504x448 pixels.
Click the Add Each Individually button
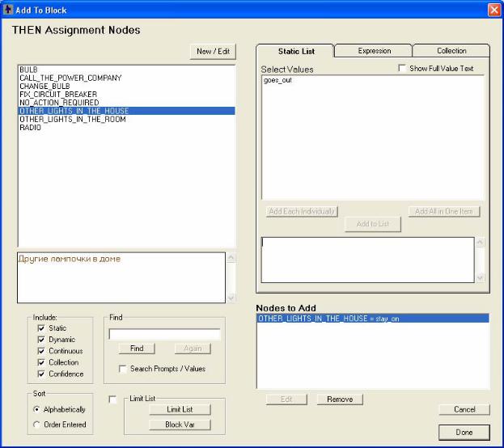302,212
